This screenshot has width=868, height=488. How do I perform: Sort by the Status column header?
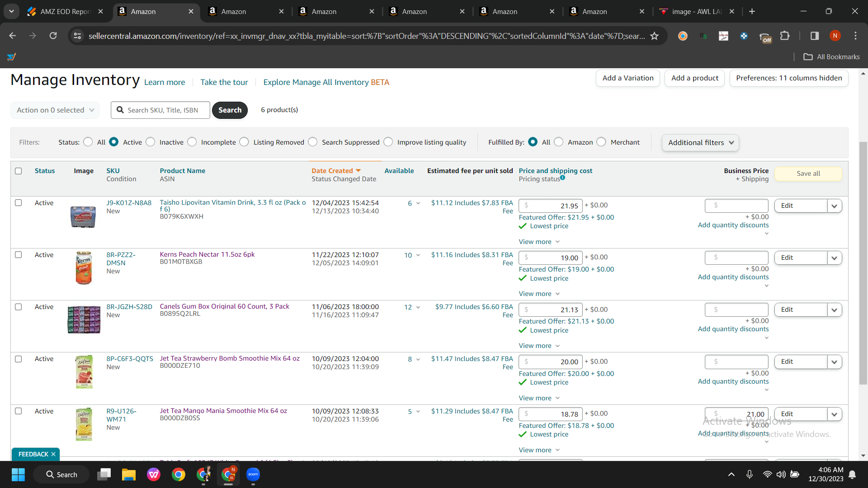click(45, 171)
